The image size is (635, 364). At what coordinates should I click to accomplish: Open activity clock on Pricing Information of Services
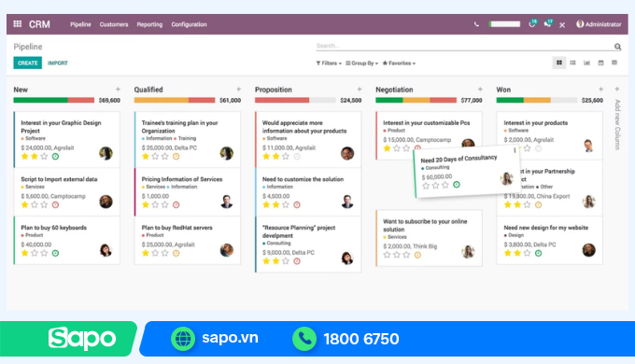pos(176,205)
